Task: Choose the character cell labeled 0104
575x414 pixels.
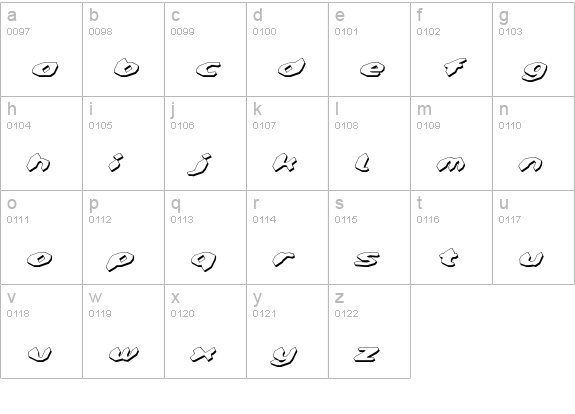Action: (x=41, y=143)
